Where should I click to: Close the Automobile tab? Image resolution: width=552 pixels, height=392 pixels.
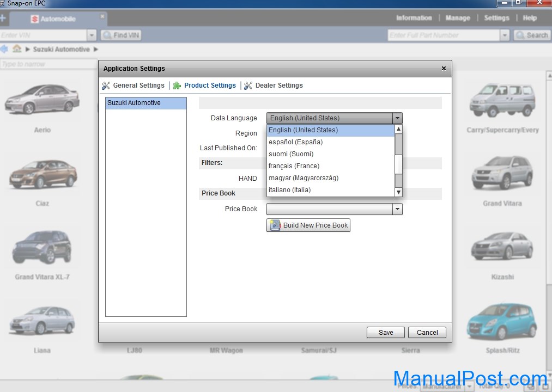[x=102, y=16]
